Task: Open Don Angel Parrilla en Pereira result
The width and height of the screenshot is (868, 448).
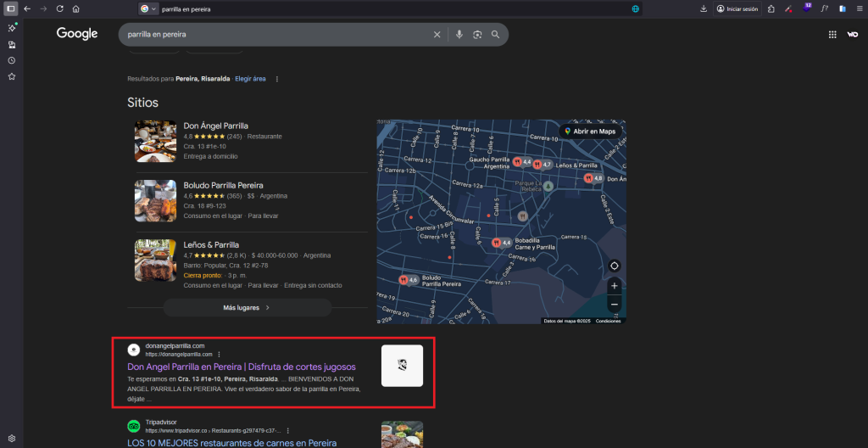Action: (x=242, y=367)
